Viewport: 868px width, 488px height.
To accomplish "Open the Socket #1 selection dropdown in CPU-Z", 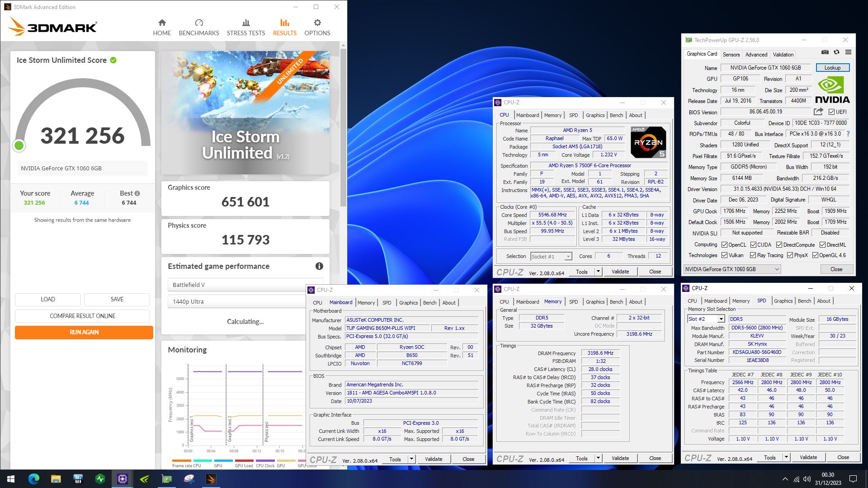I will click(x=551, y=256).
